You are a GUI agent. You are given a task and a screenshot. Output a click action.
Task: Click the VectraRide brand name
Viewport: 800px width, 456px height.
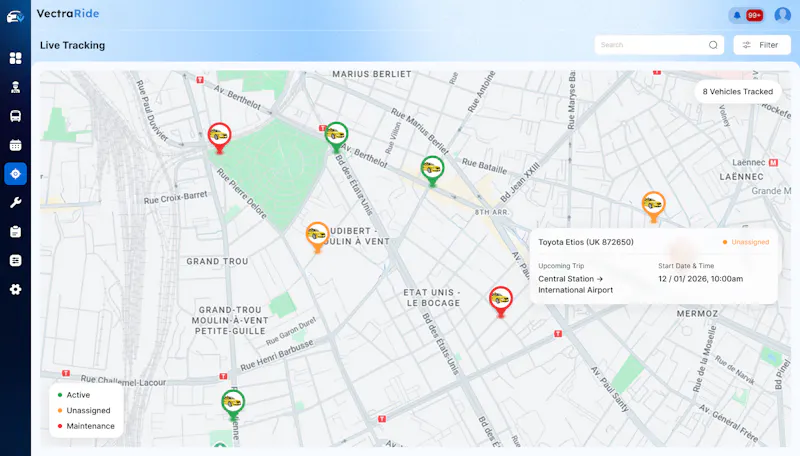pyautogui.click(x=68, y=14)
